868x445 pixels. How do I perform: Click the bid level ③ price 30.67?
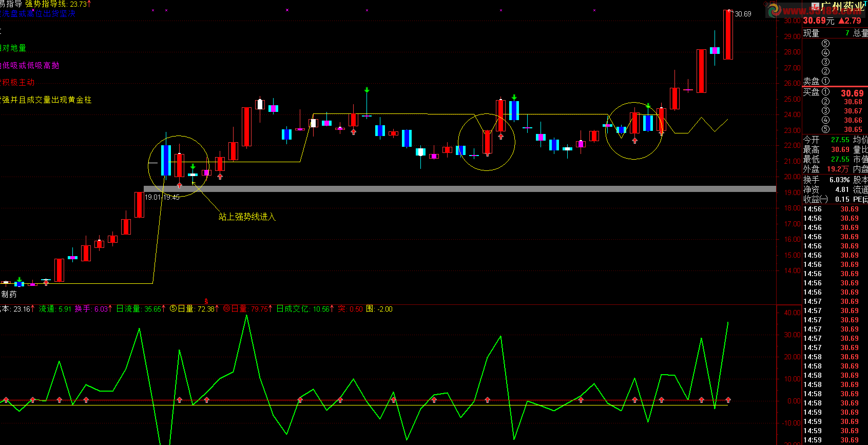coord(853,111)
